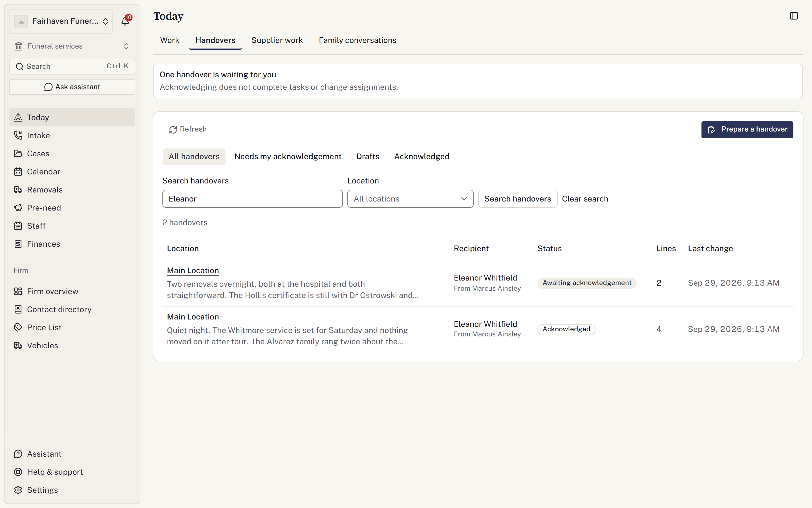Screen dimensions: 812x508
Task: Open Today in the sidebar
Action: click(72, 117)
